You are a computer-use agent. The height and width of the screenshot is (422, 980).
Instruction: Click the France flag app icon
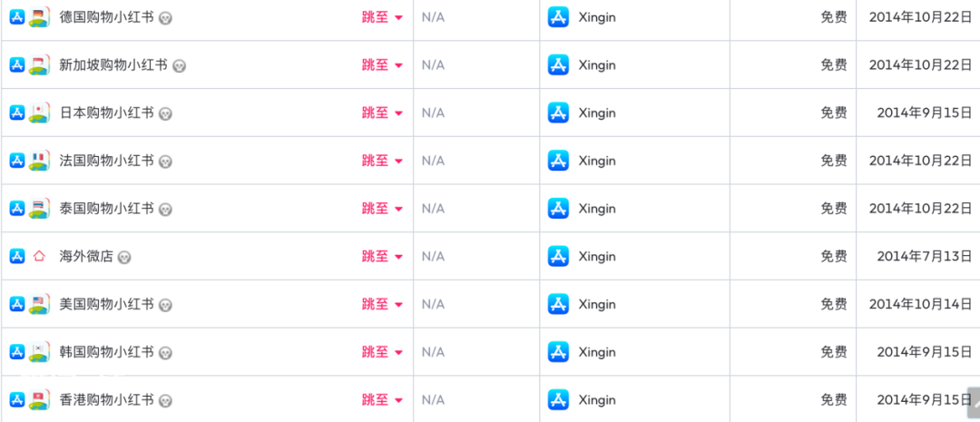click(39, 161)
